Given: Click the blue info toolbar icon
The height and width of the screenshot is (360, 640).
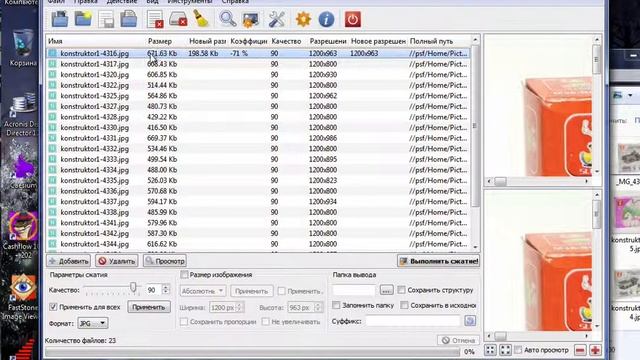Looking at the screenshot, I should [x=326, y=19].
